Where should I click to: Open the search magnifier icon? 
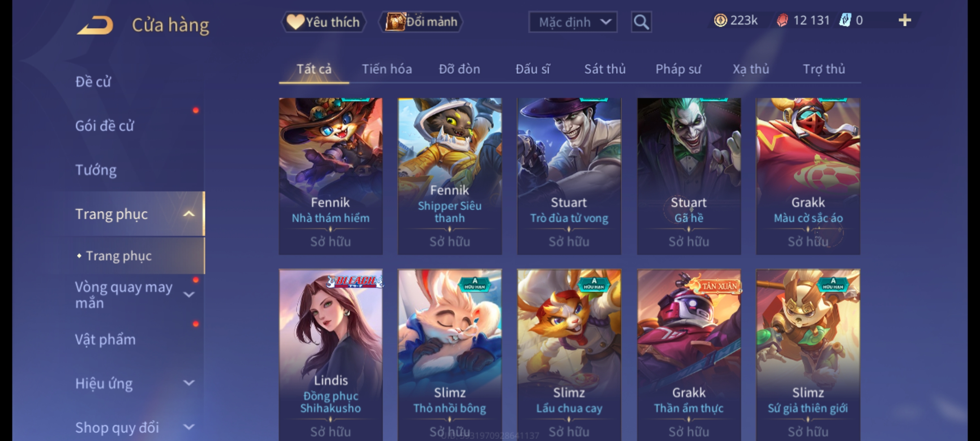click(x=641, y=22)
